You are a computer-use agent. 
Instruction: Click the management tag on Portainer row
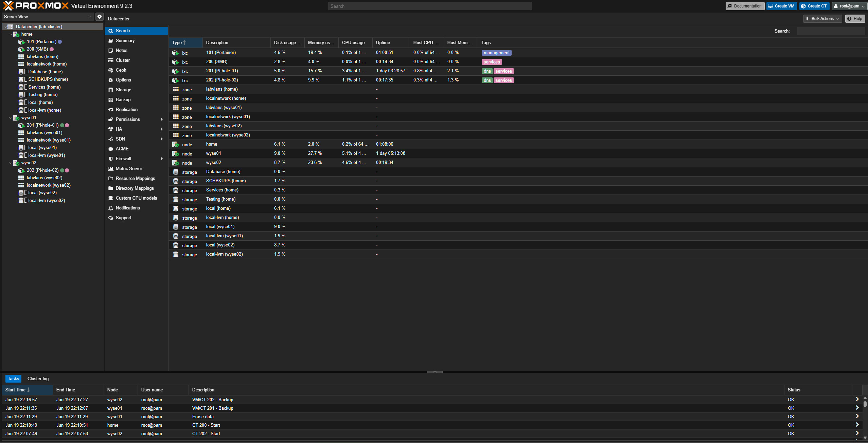click(497, 53)
